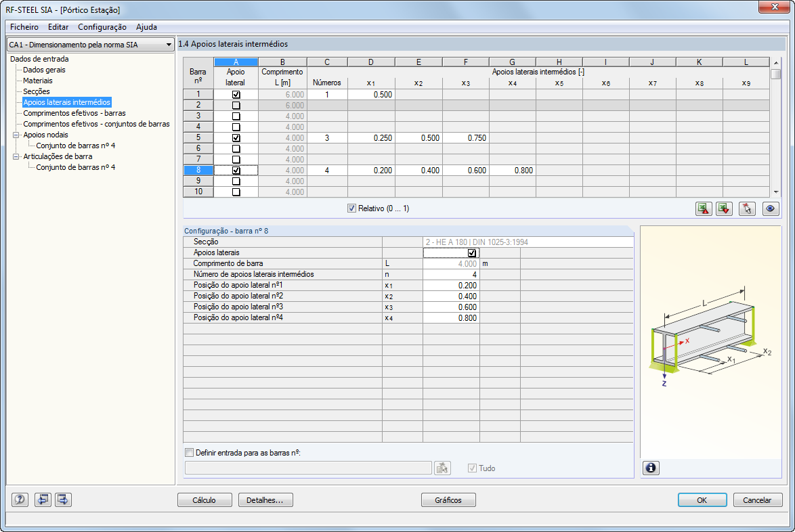Screen dimensions: 795x532
Task: Click the select-bars icon beside the entry field
Action: tap(442, 468)
